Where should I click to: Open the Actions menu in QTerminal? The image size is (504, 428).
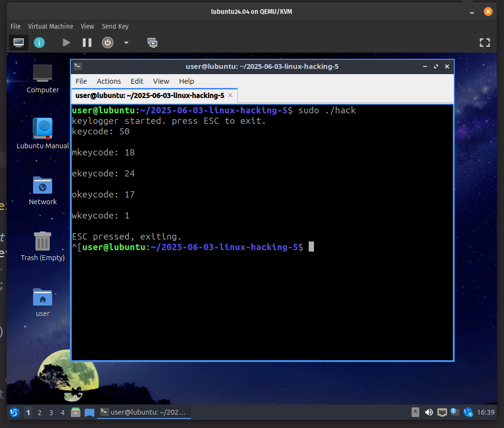tap(109, 81)
